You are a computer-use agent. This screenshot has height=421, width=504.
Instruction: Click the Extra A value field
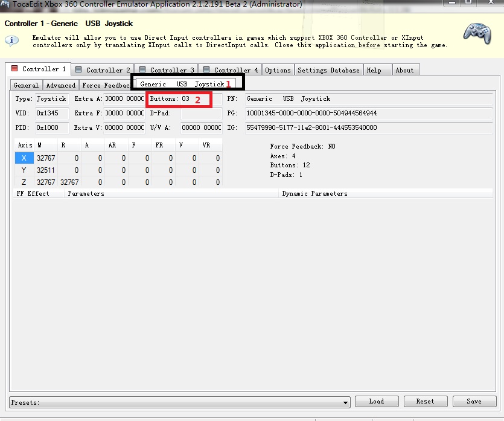pyautogui.click(x=124, y=98)
